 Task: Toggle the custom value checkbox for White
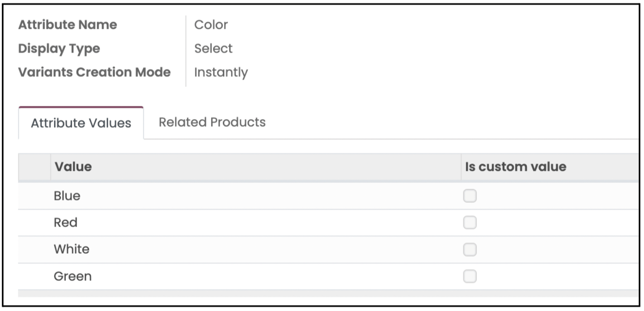(470, 249)
